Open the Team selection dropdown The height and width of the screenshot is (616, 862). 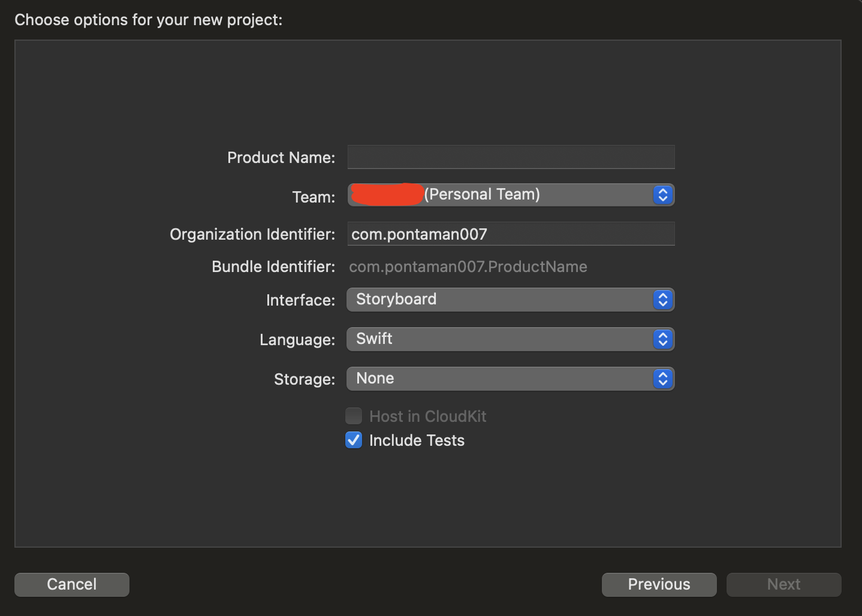tap(510, 195)
